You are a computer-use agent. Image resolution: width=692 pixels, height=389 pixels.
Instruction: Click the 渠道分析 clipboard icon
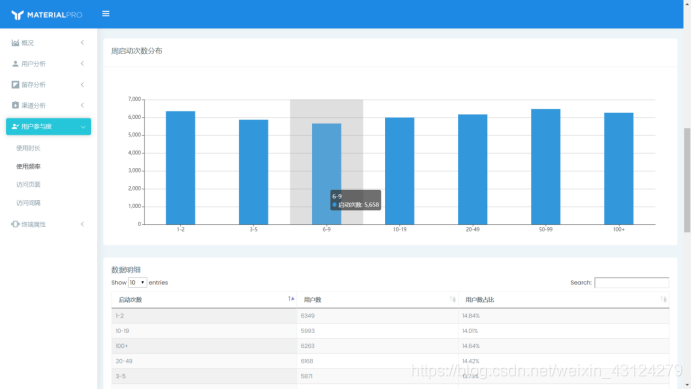pyautogui.click(x=15, y=105)
